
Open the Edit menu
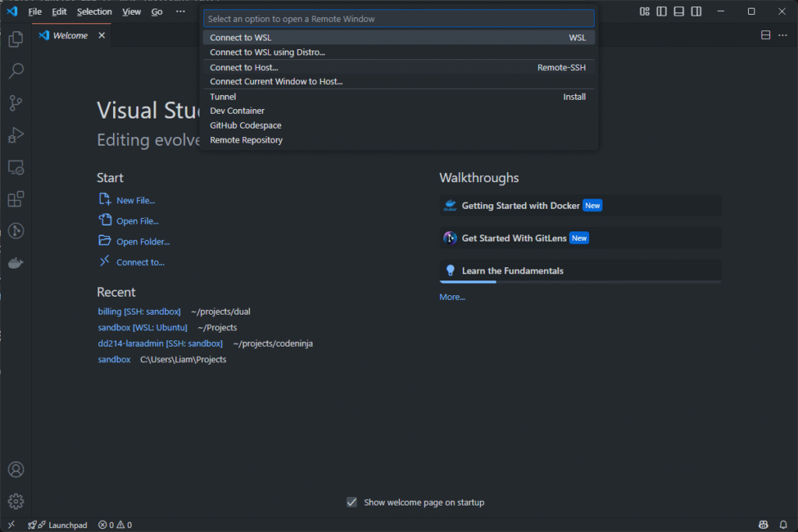click(x=59, y=11)
